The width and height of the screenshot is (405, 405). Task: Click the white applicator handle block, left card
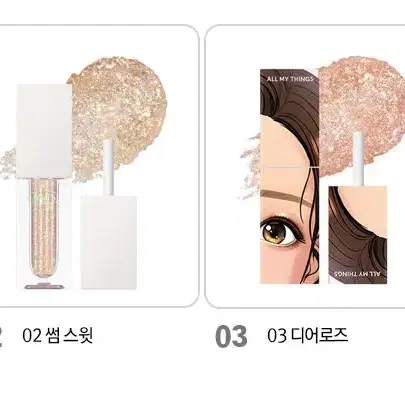click(109, 242)
